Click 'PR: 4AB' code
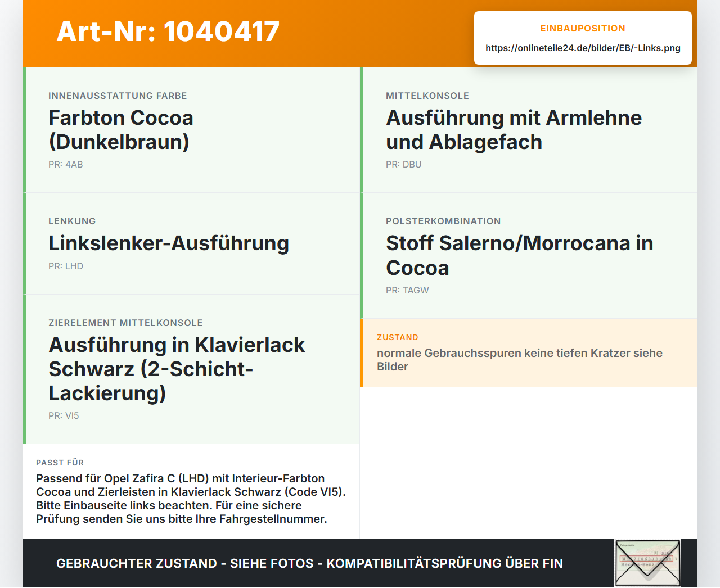The width and height of the screenshot is (720, 588). pos(66,164)
